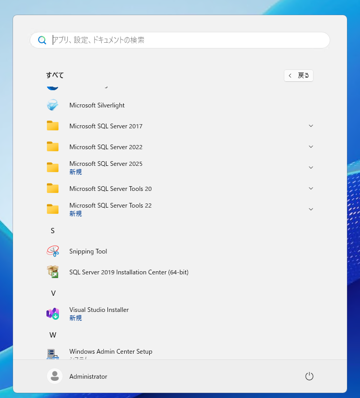This screenshot has width=360, height=398.
Task: Click the Microsoft SQL Server 2017 folder icon
Action: click(x=52, y=126)
